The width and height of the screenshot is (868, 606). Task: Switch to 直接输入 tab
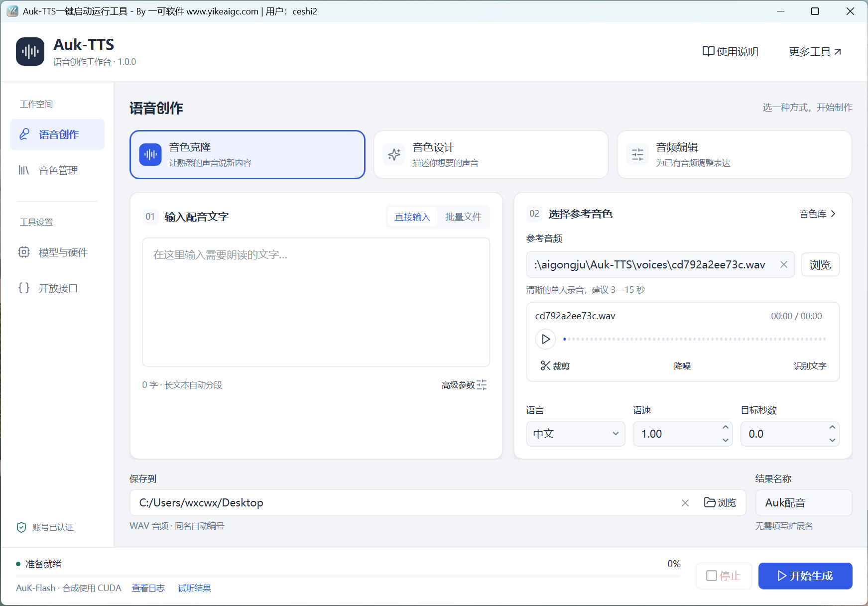pos(412,217)
